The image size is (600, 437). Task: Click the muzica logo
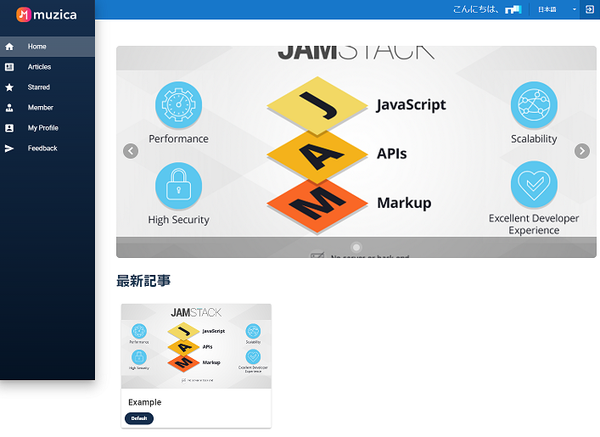click(46, 15)
